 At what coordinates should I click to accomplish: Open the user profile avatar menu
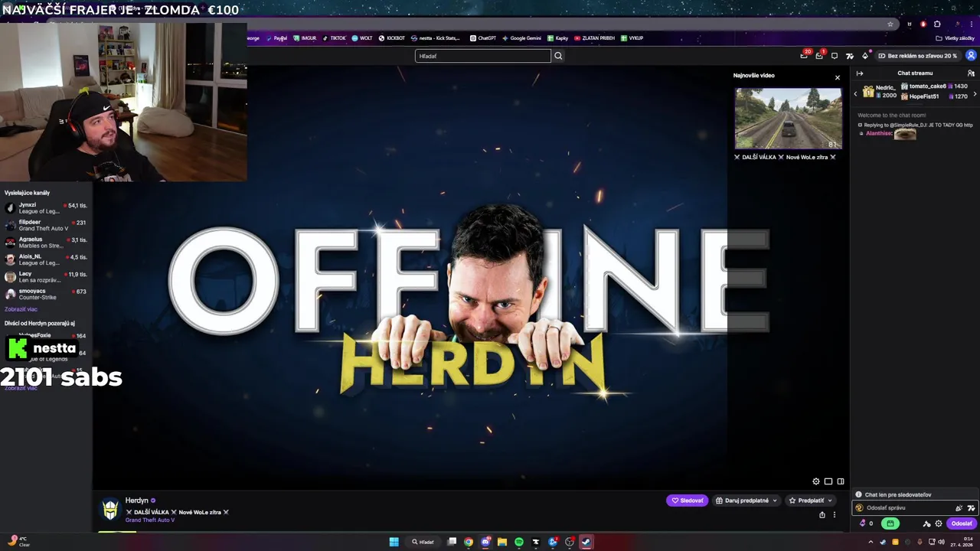971,56
